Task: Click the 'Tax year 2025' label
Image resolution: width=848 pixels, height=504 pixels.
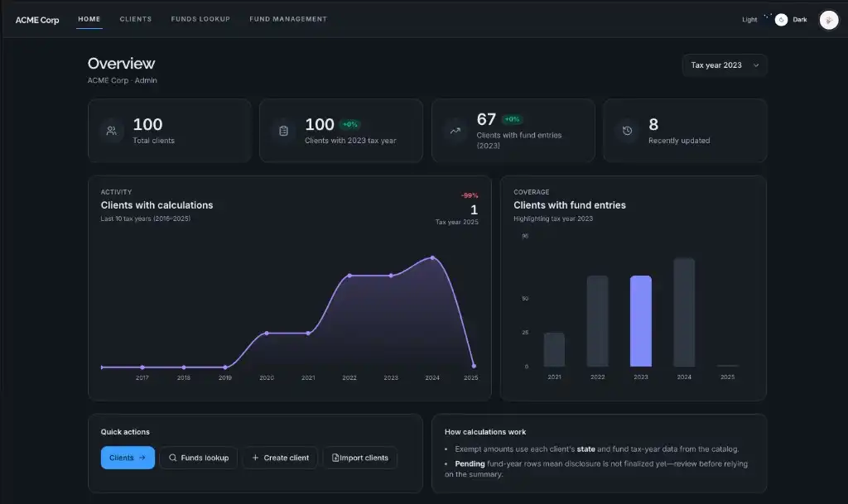Action: pyautogui.click(x=457, y=222)
